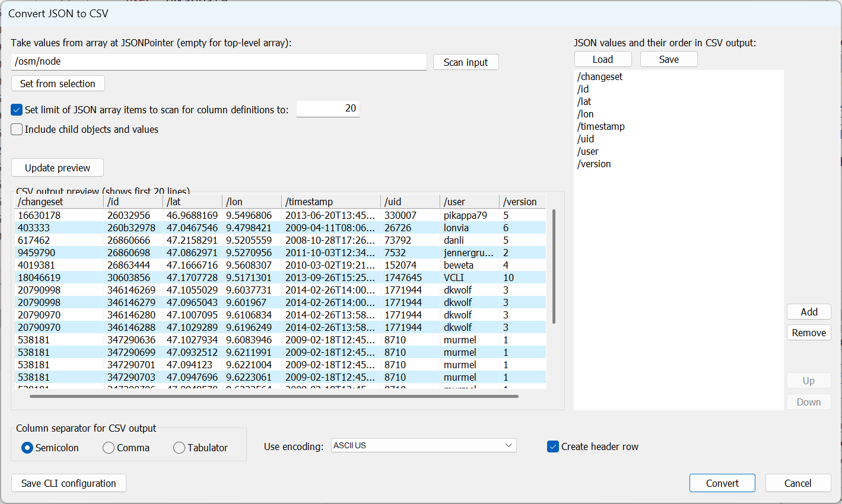Viewport: 842px width, 504px height.
Task: Click the scan limit number field showing 20
Action: (x=328, y=109)
